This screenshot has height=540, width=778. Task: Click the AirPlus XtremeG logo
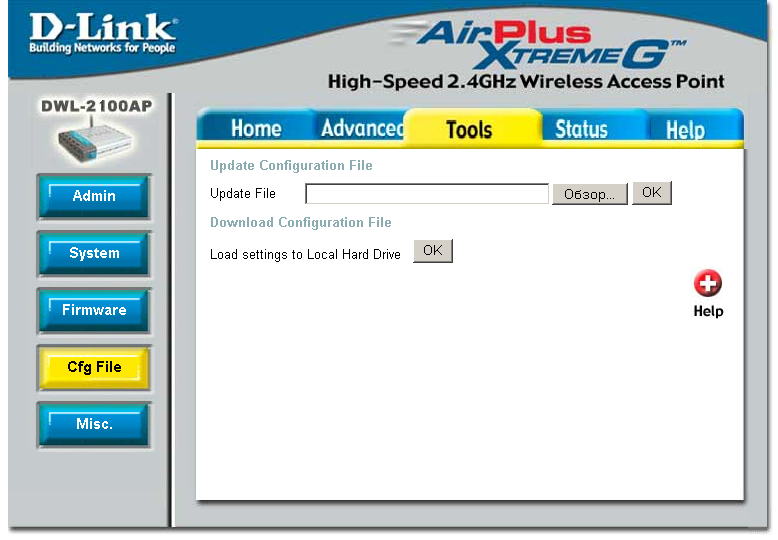(538, 45)
